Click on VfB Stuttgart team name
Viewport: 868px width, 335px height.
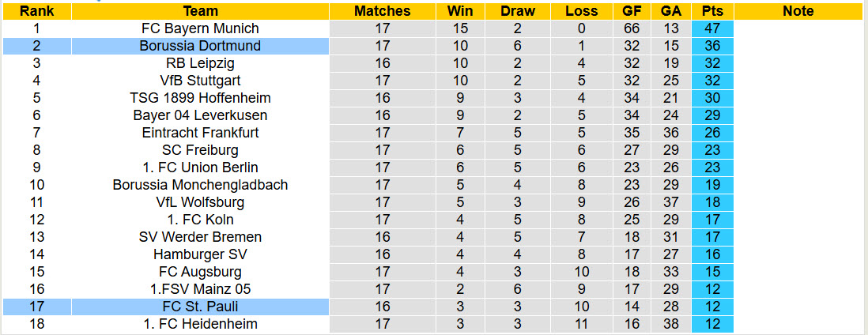tap(200, 81)
